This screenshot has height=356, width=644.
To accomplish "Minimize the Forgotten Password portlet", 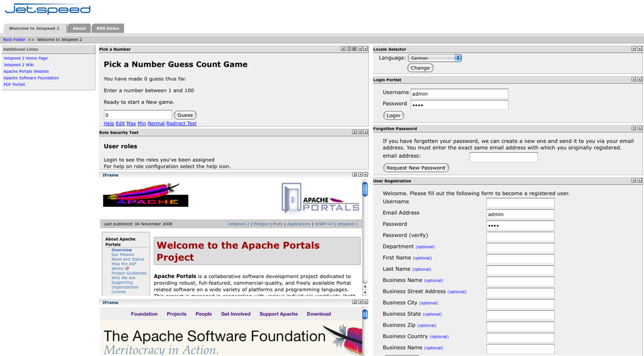I will point(633,128).
